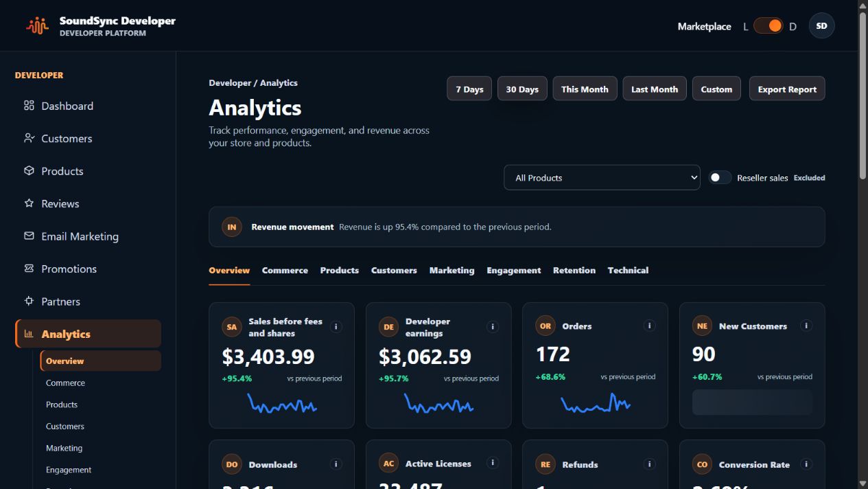Open the Marketplace link in header
Viewport: 868px width, 489px height.
click(704, 26)
